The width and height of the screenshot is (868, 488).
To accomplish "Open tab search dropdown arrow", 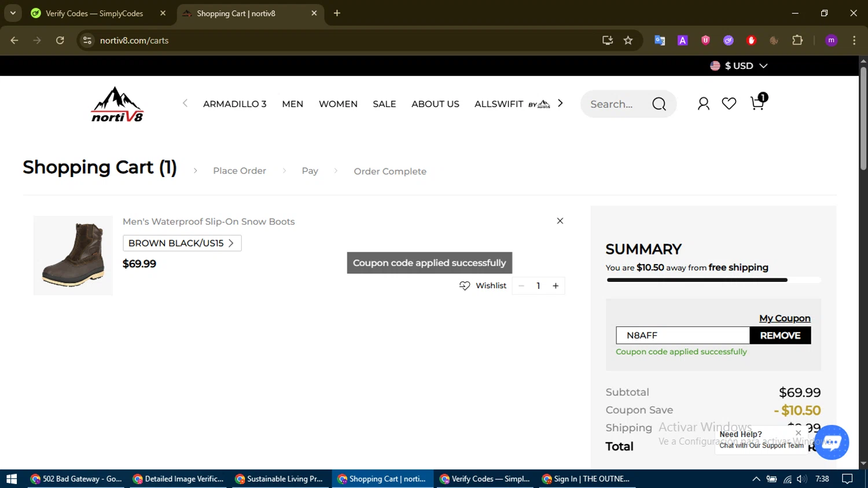I will pyautogui.click(x=13, y=13).
